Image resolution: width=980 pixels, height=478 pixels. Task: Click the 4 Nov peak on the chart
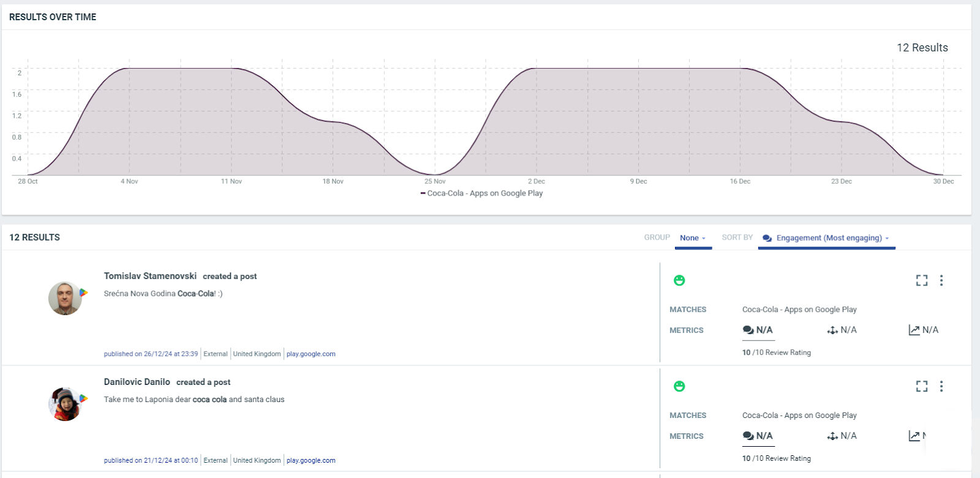(x=129, y=68)
